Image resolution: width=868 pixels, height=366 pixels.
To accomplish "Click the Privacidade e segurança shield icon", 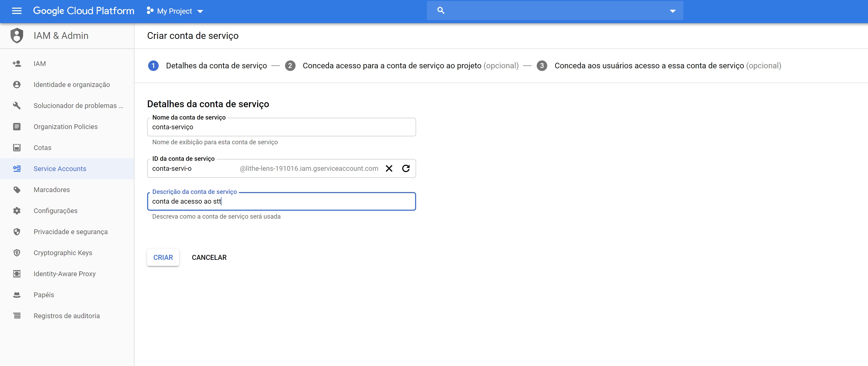I will pos(17,231).
